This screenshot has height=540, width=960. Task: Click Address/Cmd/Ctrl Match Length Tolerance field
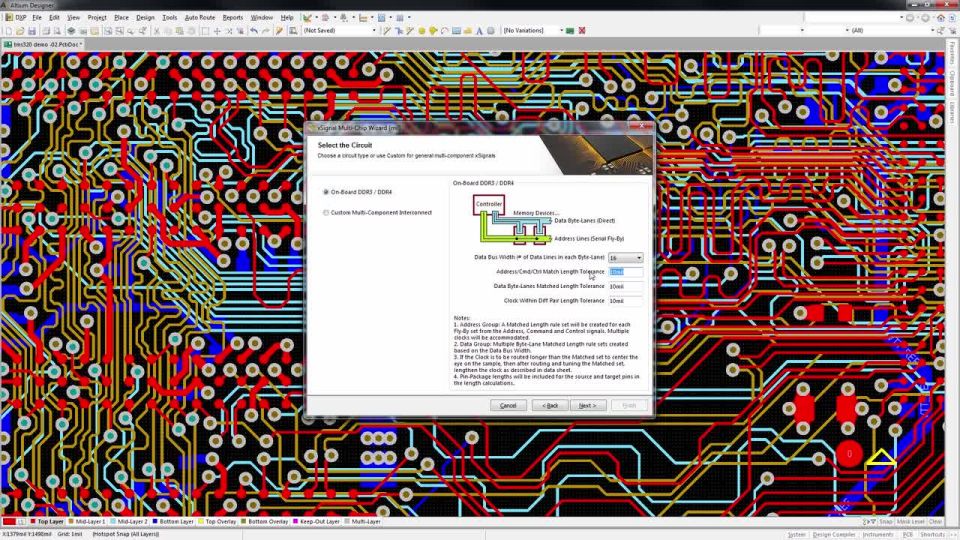pyautogui.click(x=626, y=272)
